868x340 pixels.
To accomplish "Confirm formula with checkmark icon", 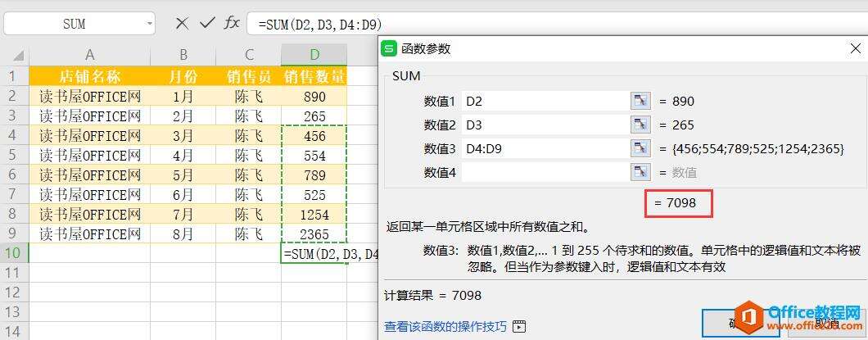I will click(207, 23).
